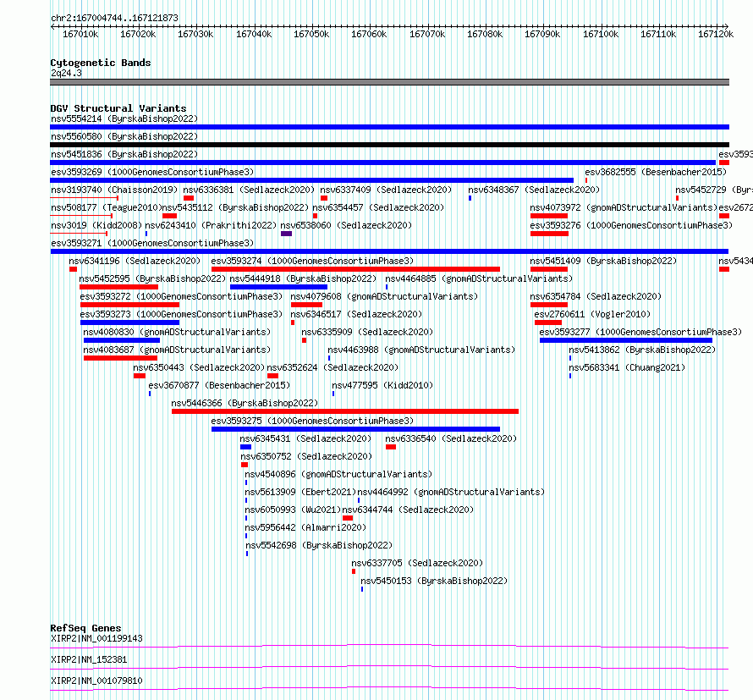Open the nsv6341196 (Sedlazeck2020) label
Image resolution: width=753 pixels, height=700 pixels.
135,261
